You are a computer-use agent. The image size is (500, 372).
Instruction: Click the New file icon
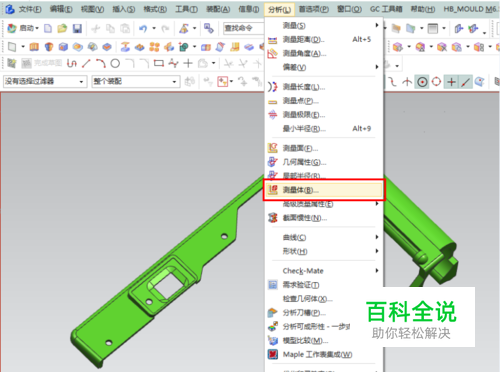pos(48,29)
